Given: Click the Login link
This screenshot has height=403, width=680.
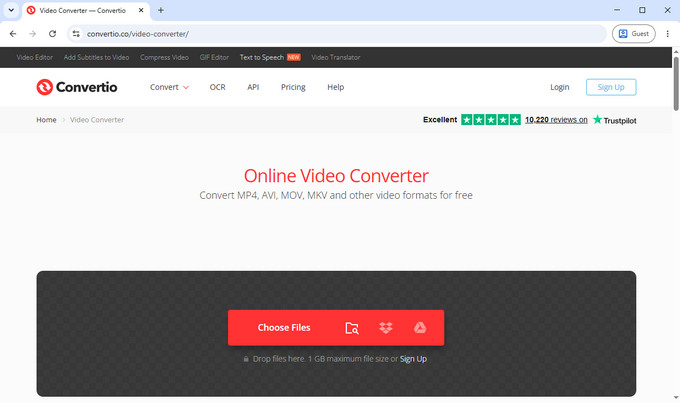Looking at the screenshot, I should [559, 87].
